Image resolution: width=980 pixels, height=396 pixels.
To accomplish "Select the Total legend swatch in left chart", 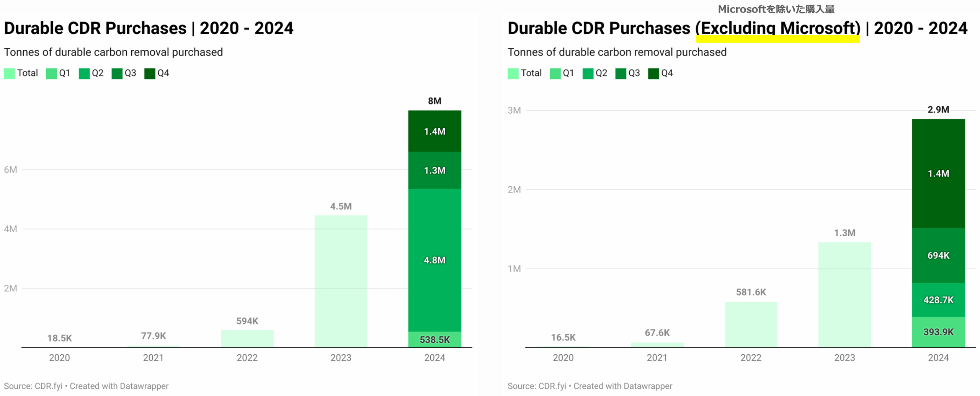I will [10, 73].
